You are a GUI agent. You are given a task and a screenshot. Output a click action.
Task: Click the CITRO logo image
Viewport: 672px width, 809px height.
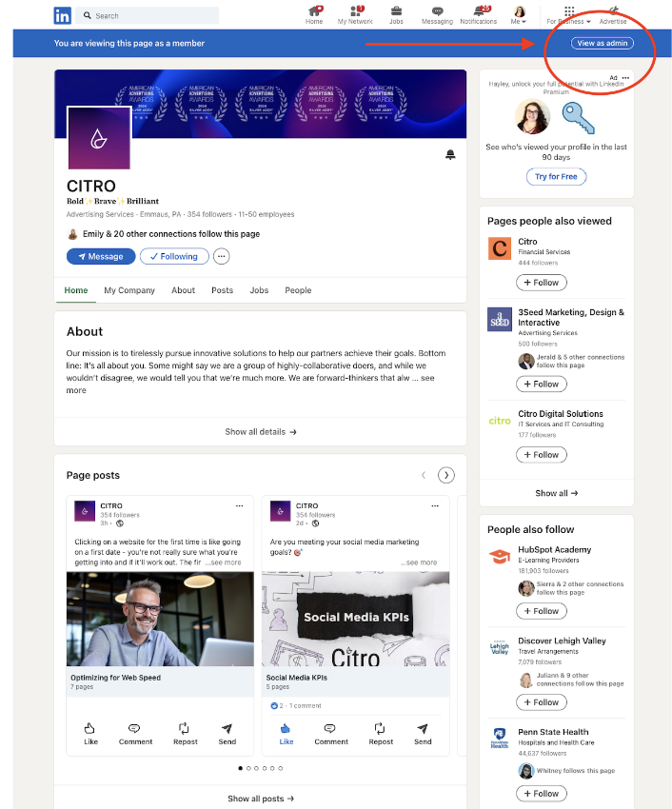point(99,138)
